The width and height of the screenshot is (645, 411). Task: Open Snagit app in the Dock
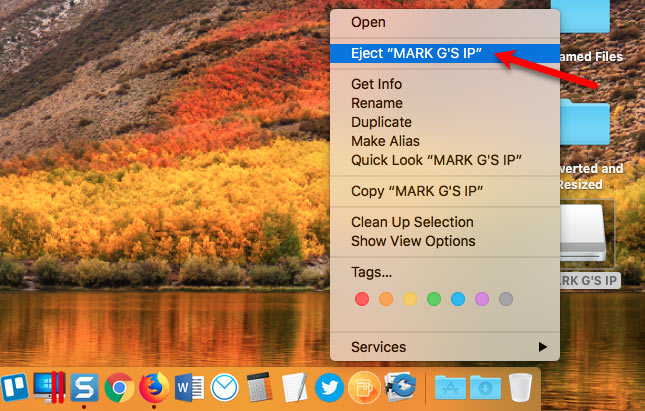coord(86,387)
